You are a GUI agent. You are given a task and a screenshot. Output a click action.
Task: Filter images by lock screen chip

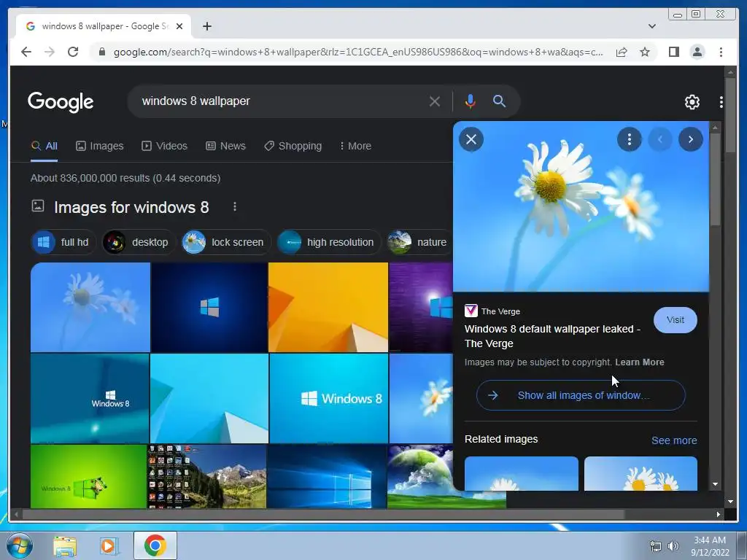tap(226, 242)
